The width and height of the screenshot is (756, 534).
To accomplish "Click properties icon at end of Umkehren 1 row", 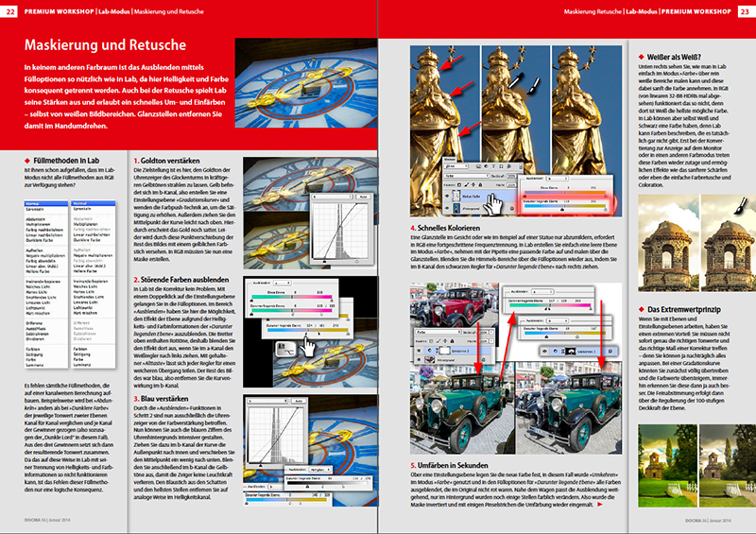I will 610,351.
